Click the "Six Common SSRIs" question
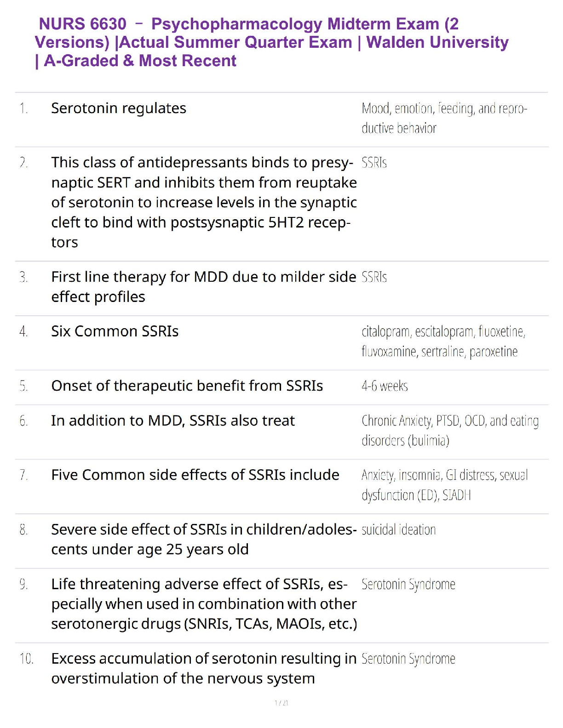The height and width of the screenshot is (728, 563). click(x=115, y=331)
